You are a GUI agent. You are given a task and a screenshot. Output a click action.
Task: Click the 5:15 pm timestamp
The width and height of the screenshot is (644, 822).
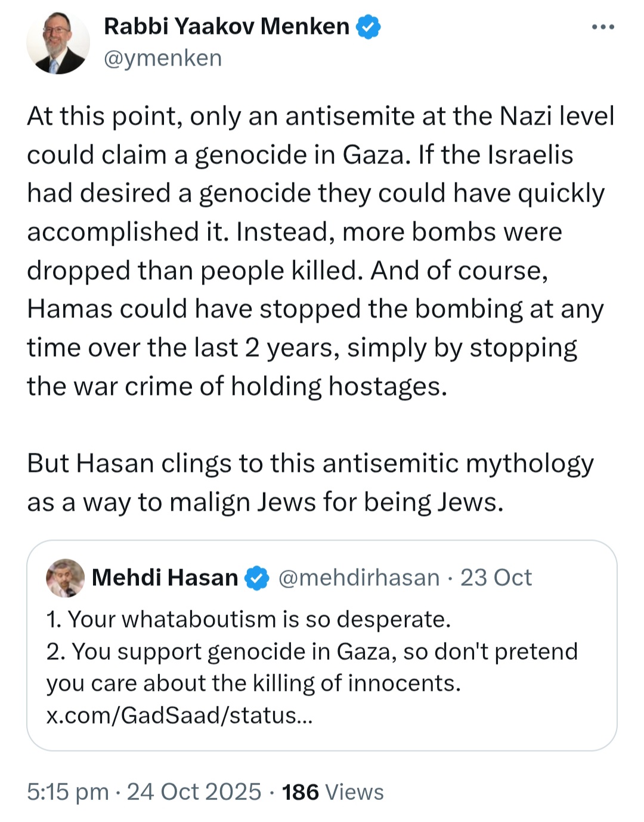(x=68, y=792)
